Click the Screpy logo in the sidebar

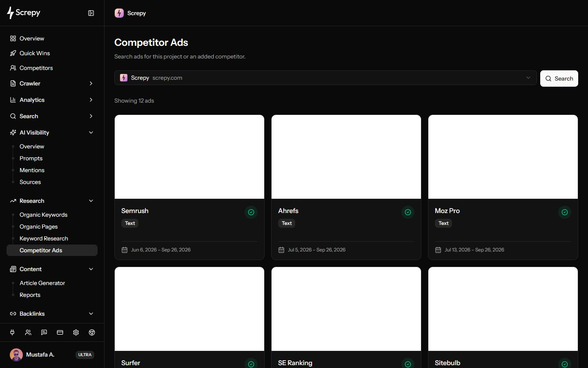tap(24, 13)
